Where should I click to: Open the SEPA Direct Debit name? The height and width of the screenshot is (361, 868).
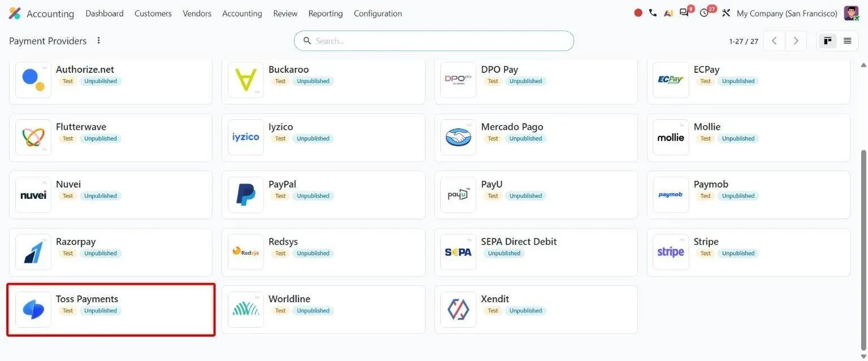519,241
